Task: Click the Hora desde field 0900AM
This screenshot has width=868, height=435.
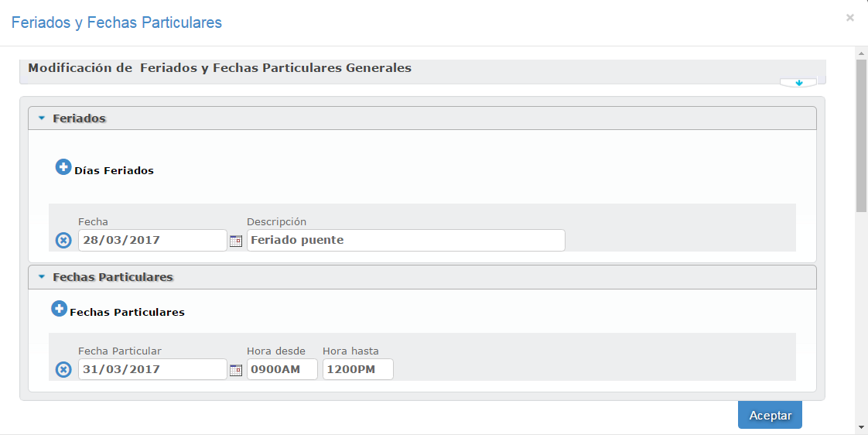Action: [282, 370]
